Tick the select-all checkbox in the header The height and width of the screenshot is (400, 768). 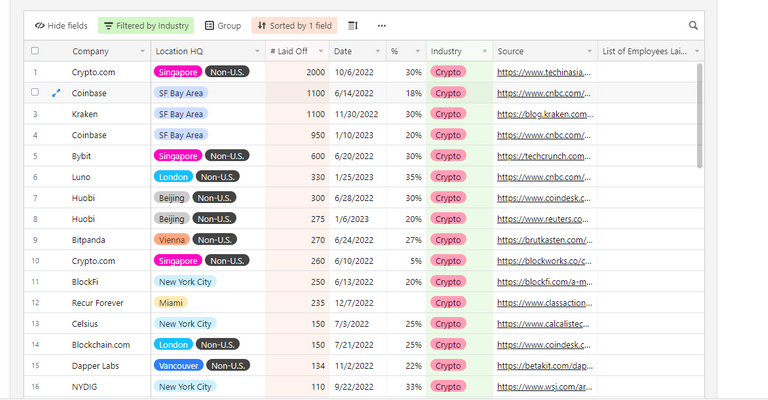pos(35,51)
